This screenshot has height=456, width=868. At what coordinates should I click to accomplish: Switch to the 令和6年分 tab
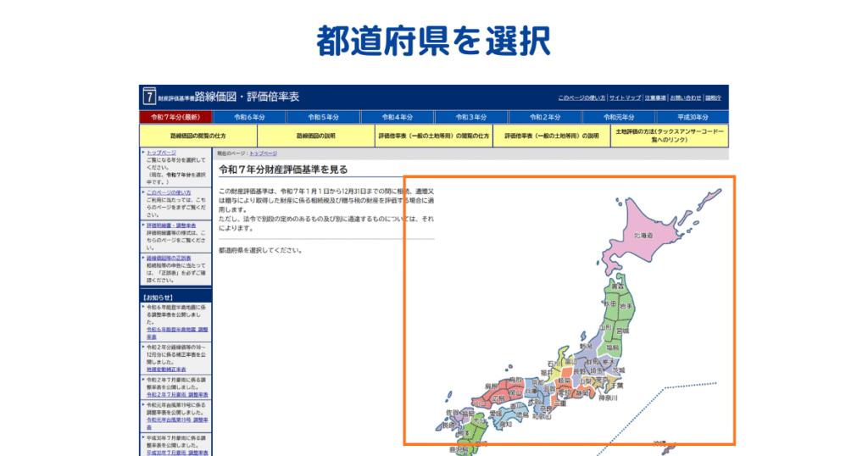(249, 117)
